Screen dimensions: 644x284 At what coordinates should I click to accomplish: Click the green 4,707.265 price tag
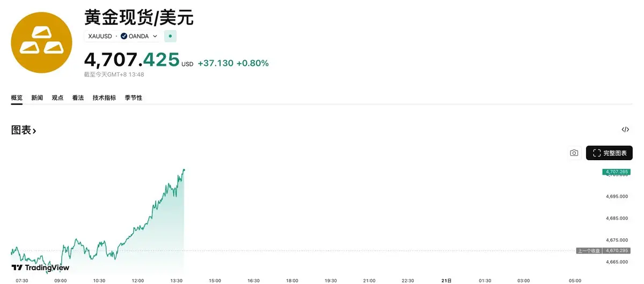pos(616,172)
